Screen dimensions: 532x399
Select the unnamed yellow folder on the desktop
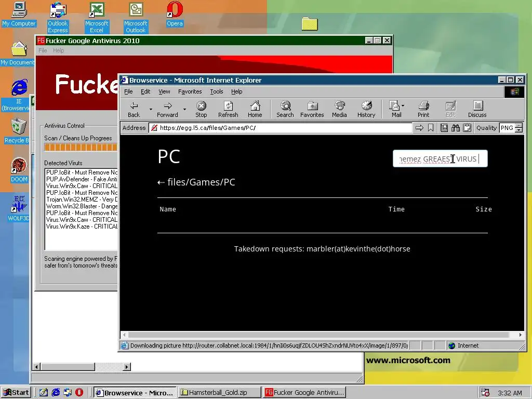coord(310,24)
